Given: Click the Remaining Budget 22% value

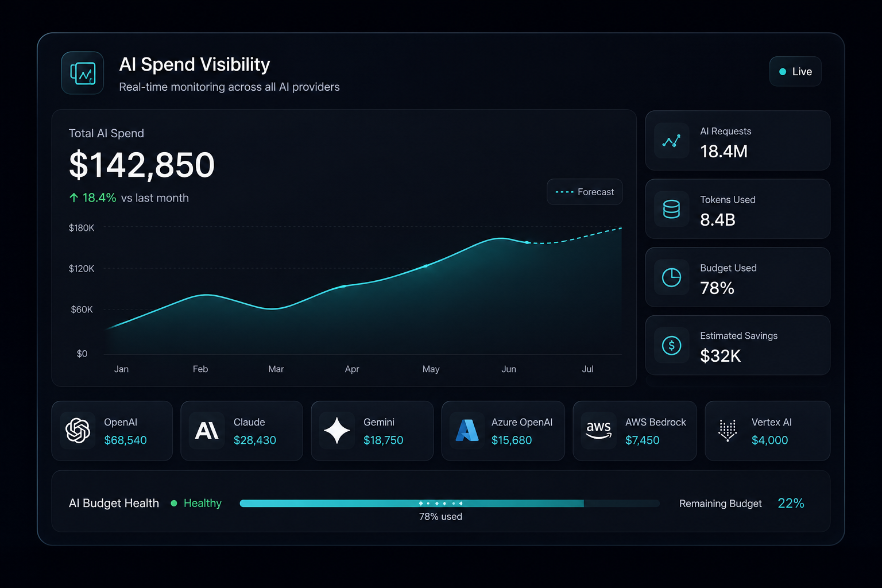Looking at the screenshot, I should click(x=791, y=503).
